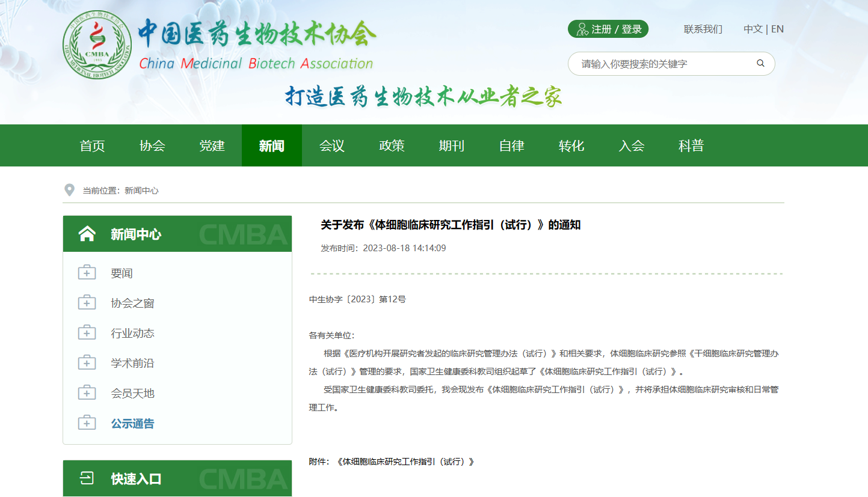Viewport: 868px width, 497px height.
Task: Open attachment 《体细胞临床研究工作指引（试行）》
Action: click(x=405, y=462)
